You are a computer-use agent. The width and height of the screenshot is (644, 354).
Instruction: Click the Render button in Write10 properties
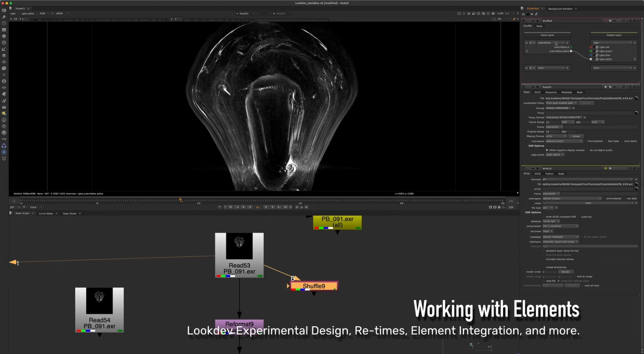coord(566,272)
